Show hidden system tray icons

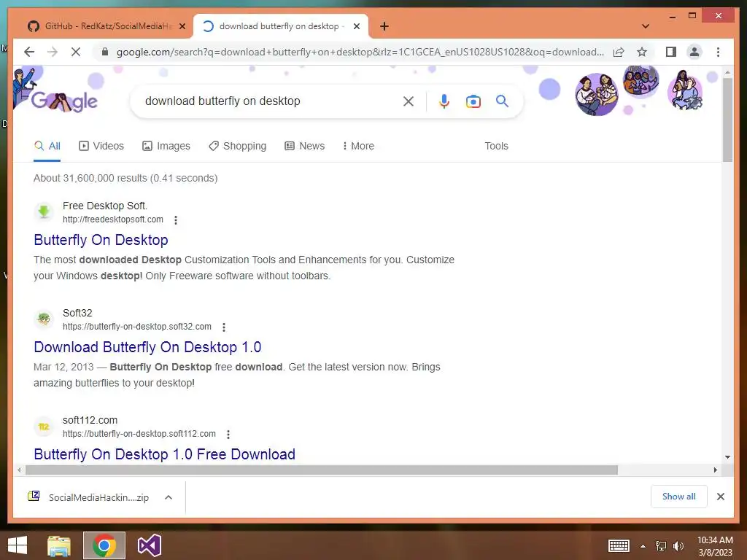[x=643, y=546]
